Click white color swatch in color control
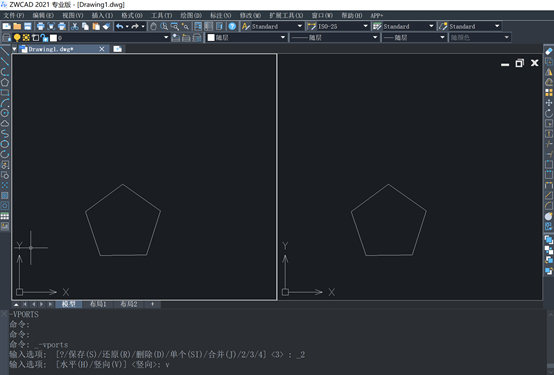This screenshot has height=375, width=554. 211,37
